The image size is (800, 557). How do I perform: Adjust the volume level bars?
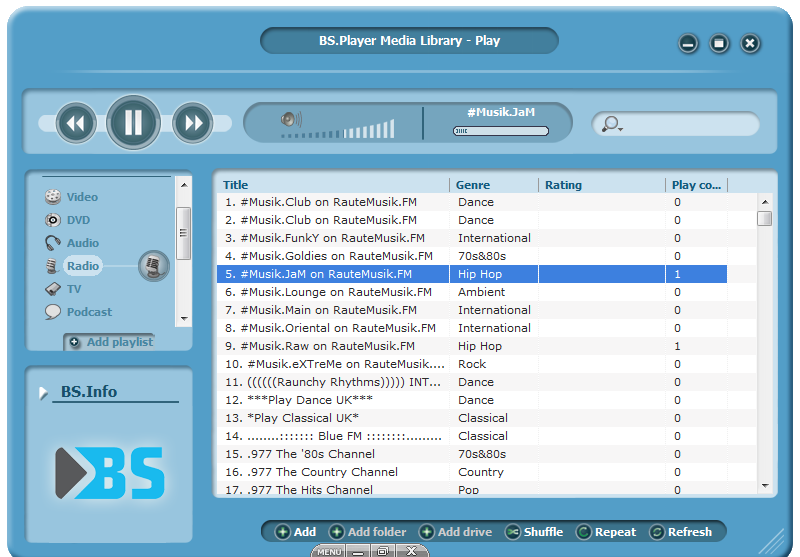click(x=338, y=130)
